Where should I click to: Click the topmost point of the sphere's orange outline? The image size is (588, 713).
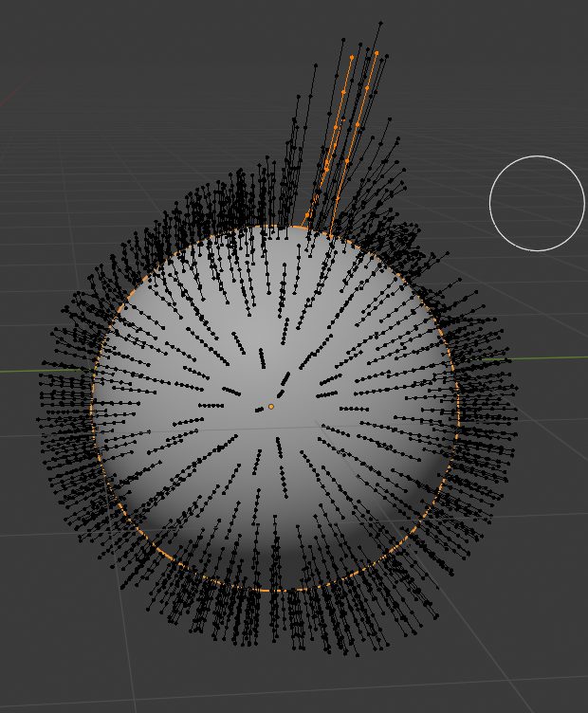tap(275, 227)
